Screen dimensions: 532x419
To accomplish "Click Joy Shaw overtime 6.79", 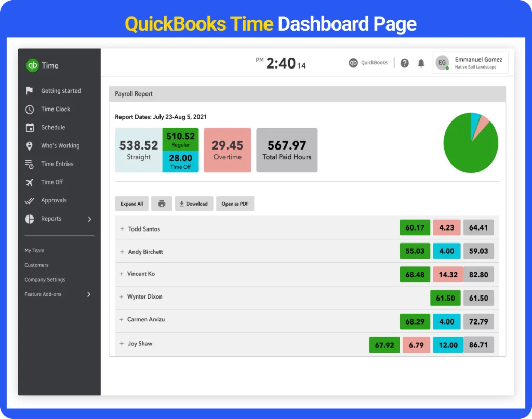I will (416, 345).
